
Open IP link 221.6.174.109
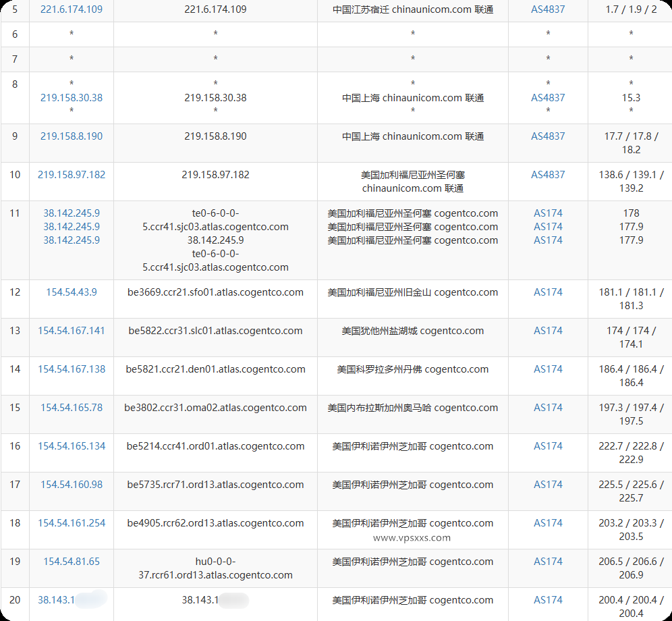pyautogui.click(x=71, y=9)
